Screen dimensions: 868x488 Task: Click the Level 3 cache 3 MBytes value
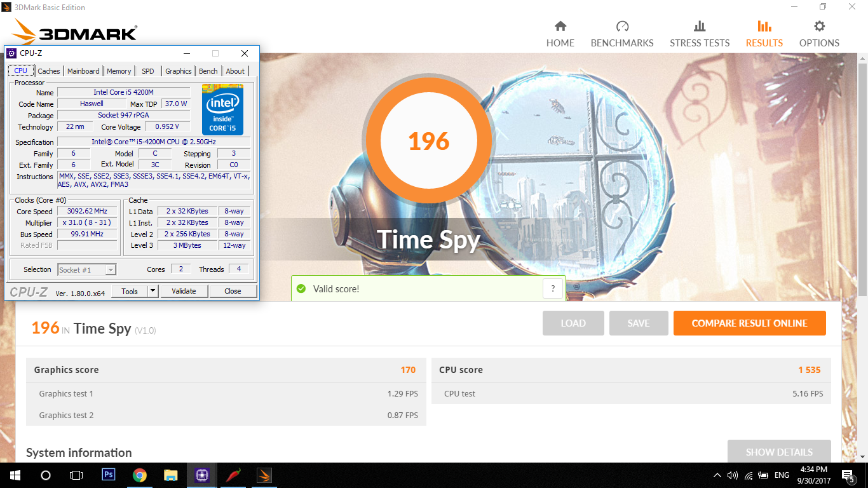[187, 245]
